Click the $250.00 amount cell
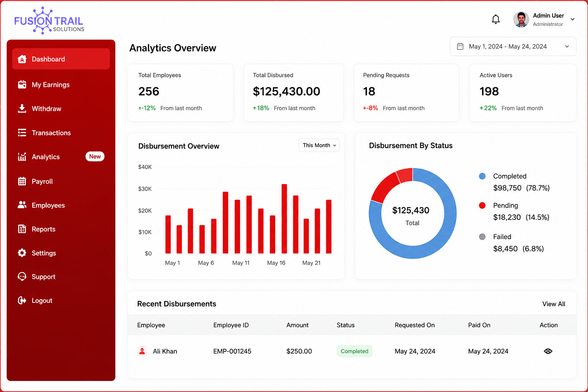 tap(299, 351)
